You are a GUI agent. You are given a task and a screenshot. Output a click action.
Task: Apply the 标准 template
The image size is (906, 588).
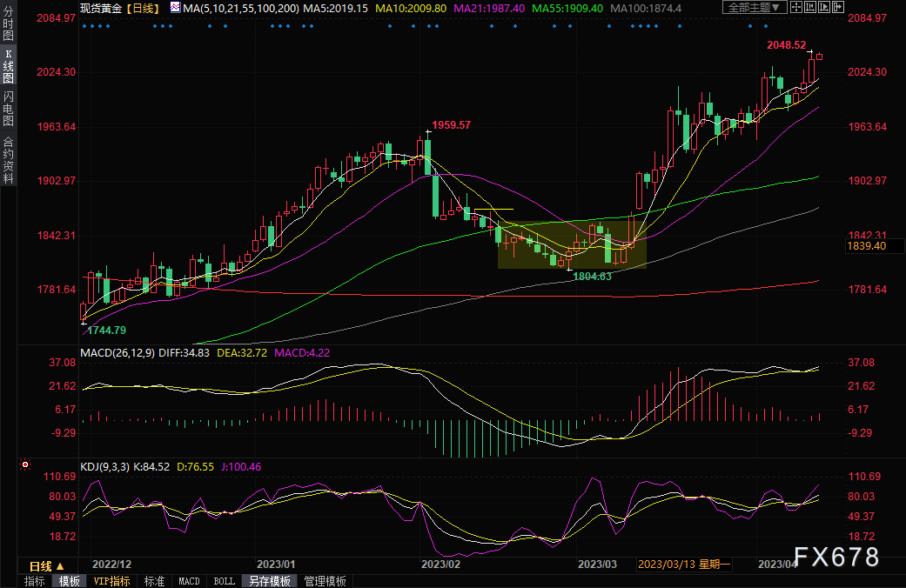pyautogui.click(x=154, y=581)
